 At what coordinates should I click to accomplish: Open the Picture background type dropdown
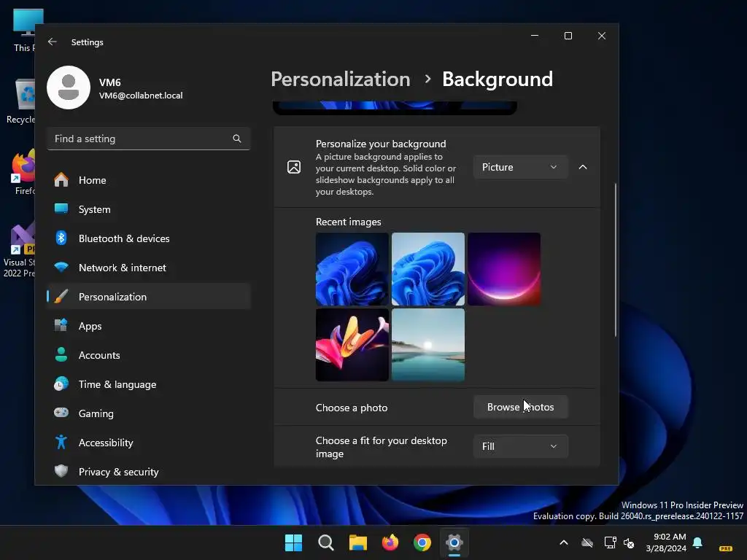click(x=520, y=167)
